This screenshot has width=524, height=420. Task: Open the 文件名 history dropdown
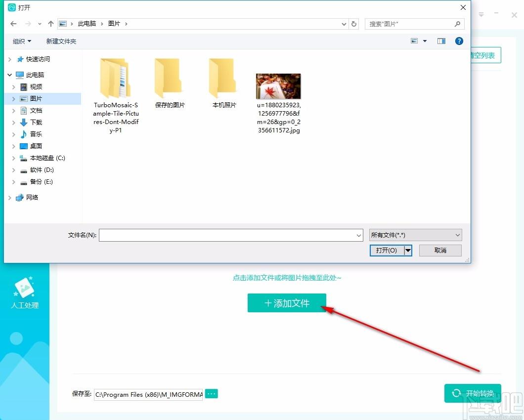tap(359, 235)
